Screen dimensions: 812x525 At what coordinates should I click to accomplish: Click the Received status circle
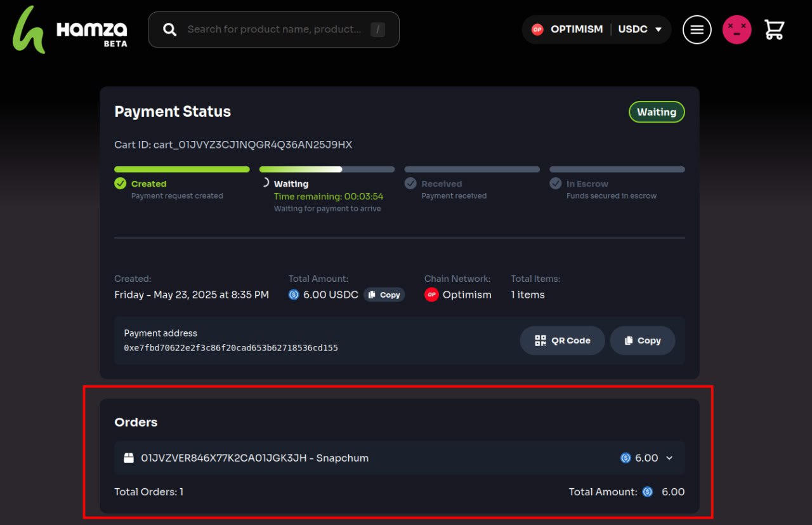click(410, 183)
